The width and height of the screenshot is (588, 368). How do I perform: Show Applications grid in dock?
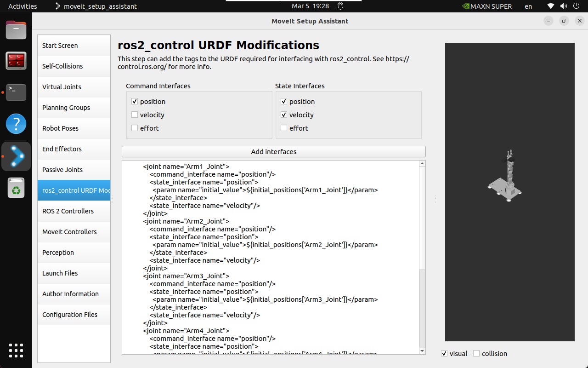(x=16, y=351)
